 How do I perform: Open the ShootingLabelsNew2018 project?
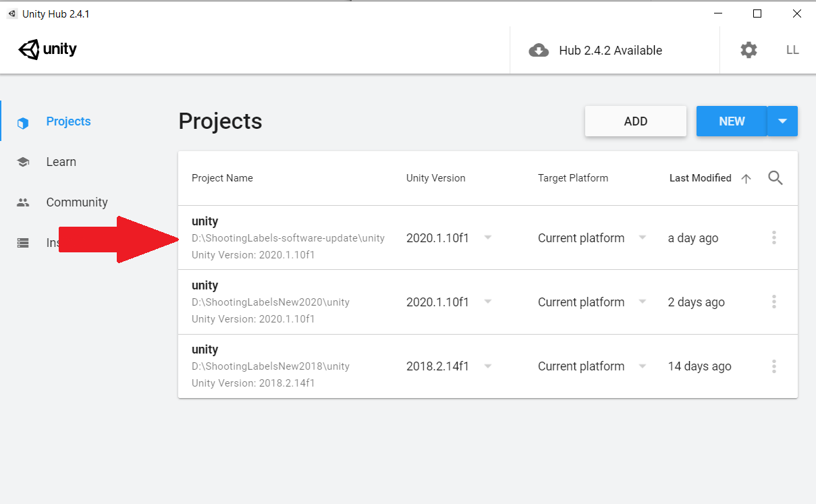click(x=488, y=366)
